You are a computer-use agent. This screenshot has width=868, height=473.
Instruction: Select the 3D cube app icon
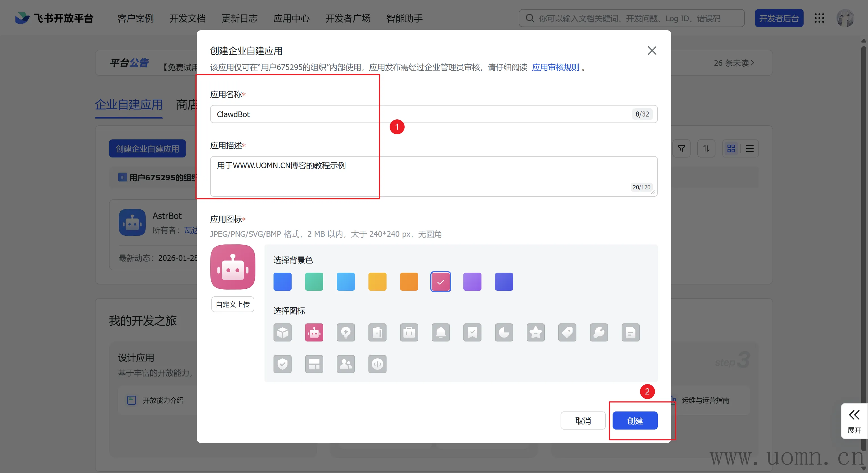[282, 333]
